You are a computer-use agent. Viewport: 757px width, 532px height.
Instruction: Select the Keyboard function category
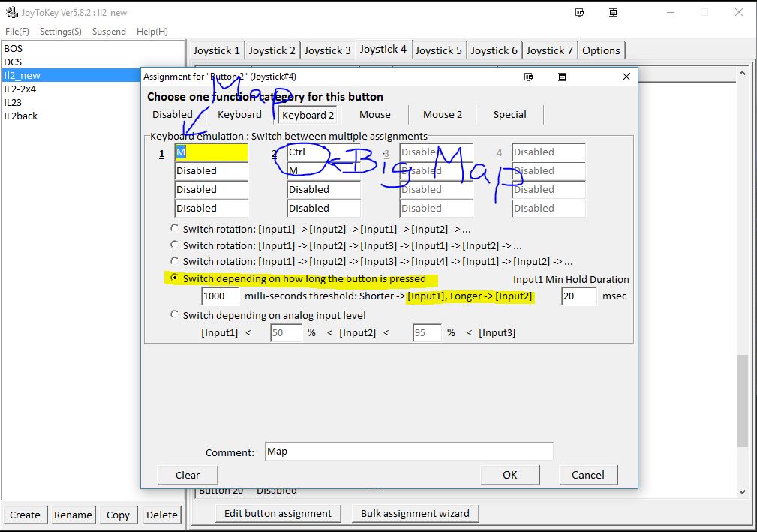pos(239,114)
